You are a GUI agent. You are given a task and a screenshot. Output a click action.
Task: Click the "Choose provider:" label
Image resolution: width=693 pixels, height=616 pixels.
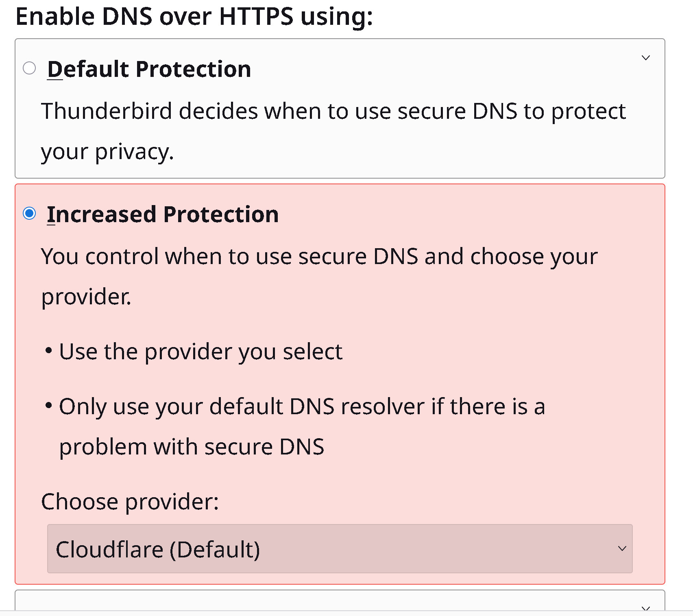pos(130,501)
